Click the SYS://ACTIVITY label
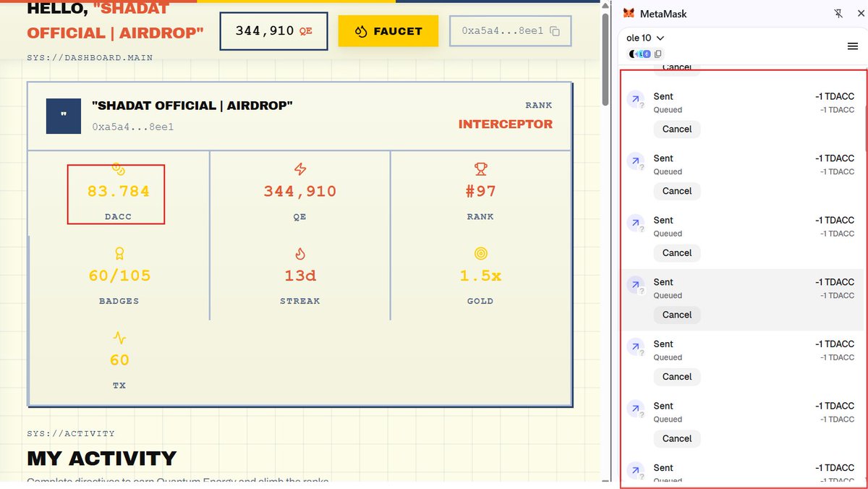Image resolution: width=868 pixels, height=489 pixels. click(x=71, y=433)
